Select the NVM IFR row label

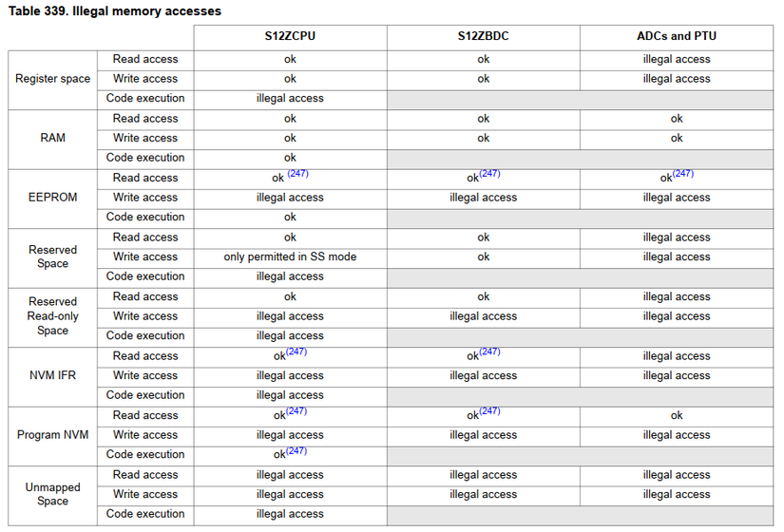pos(53,375)
